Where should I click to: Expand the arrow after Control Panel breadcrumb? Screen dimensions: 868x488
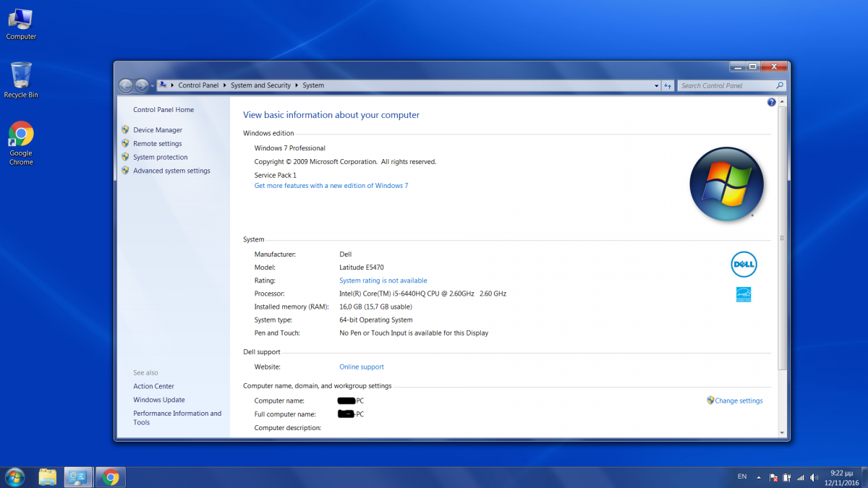click(x=225, y=85)
